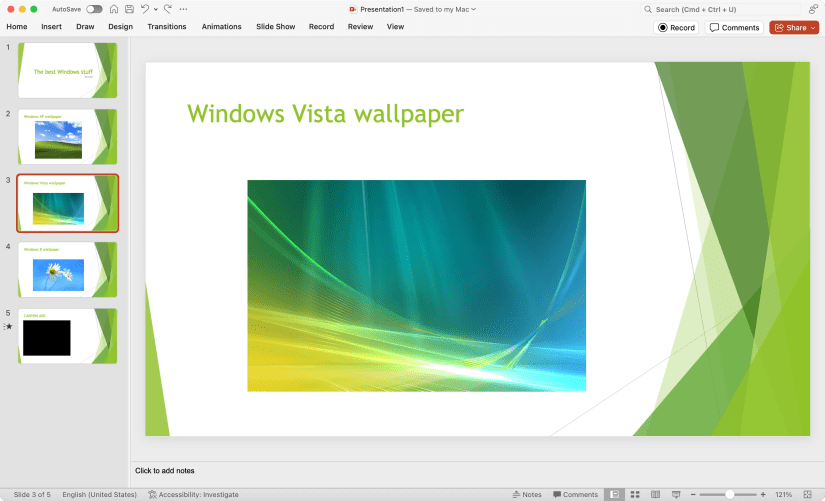Open the more quick access options ellipsis
The height and width of the screenshot is (501, 825).
(x=183, y=9)
